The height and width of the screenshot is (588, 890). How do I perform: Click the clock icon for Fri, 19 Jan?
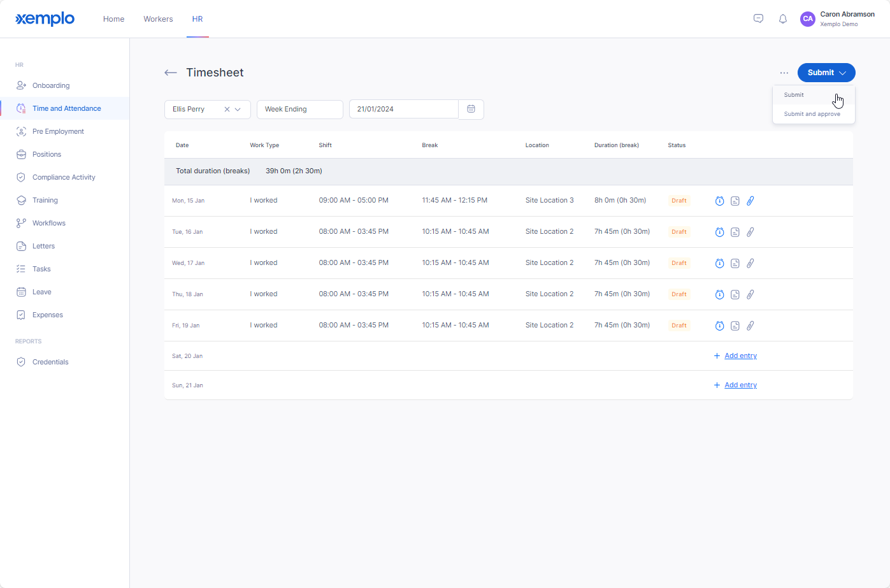(x=719, y=326)
